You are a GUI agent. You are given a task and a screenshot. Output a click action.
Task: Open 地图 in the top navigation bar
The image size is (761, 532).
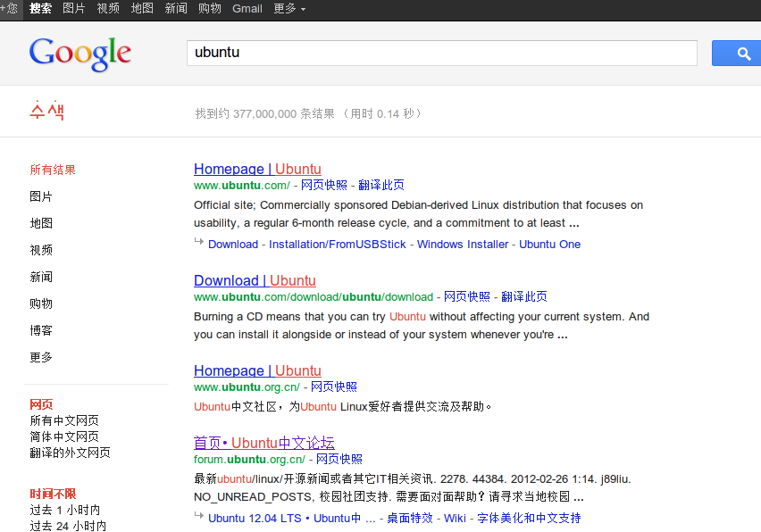pyautogui.click(x=142, y=9)
